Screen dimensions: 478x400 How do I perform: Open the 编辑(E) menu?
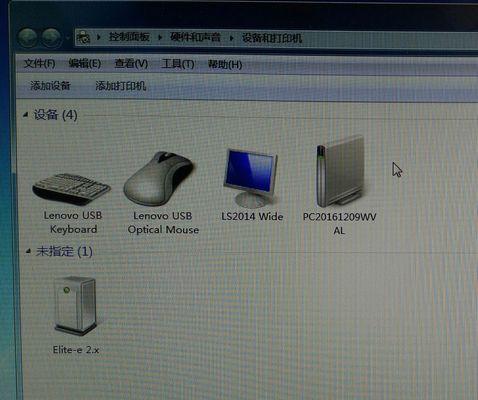pyautogui.click(x=85, y=63)
